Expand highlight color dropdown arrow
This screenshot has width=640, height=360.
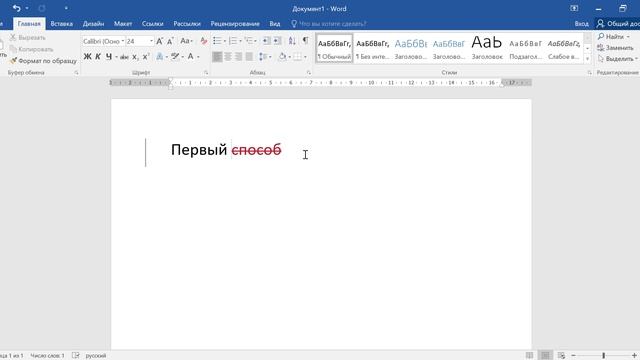coord(182,57)
